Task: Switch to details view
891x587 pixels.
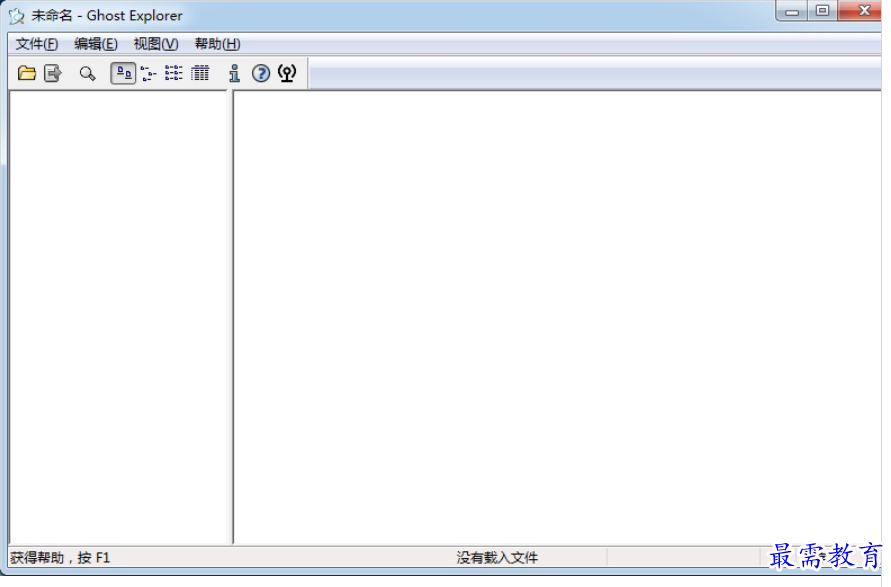Action: coord(200,73)
